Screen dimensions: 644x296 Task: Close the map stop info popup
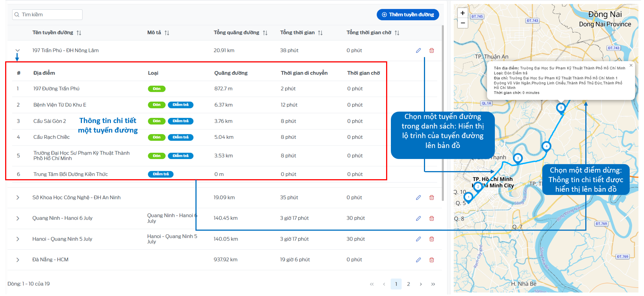pos(631,65)
